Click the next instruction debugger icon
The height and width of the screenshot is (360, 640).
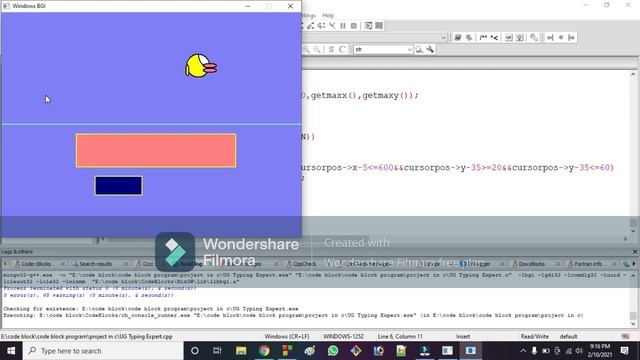[321, 26]
